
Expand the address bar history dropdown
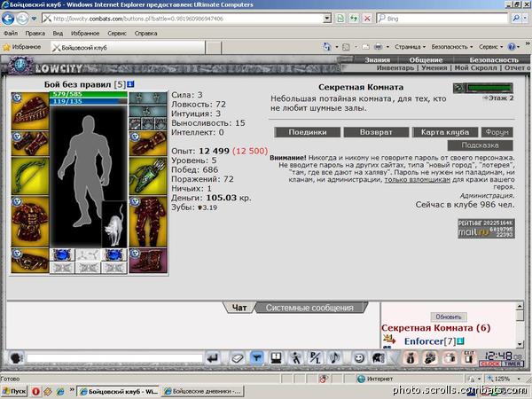coord(326,19)
